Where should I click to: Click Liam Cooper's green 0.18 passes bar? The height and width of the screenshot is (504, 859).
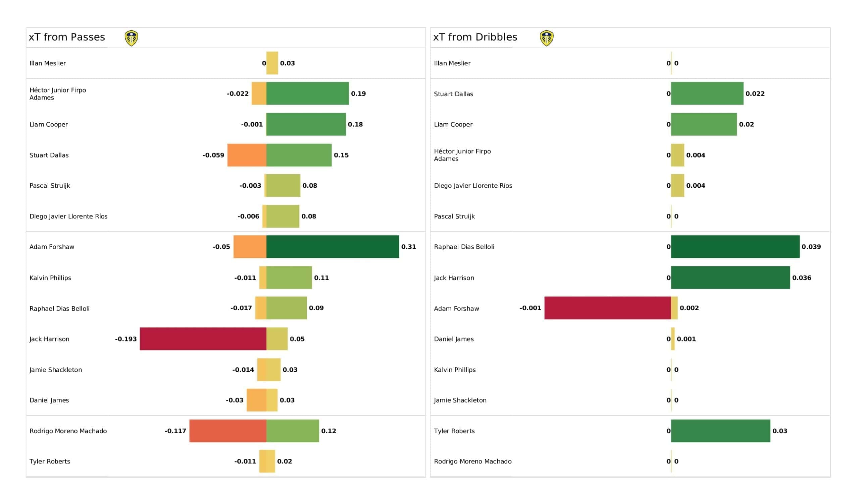point(306,124)
